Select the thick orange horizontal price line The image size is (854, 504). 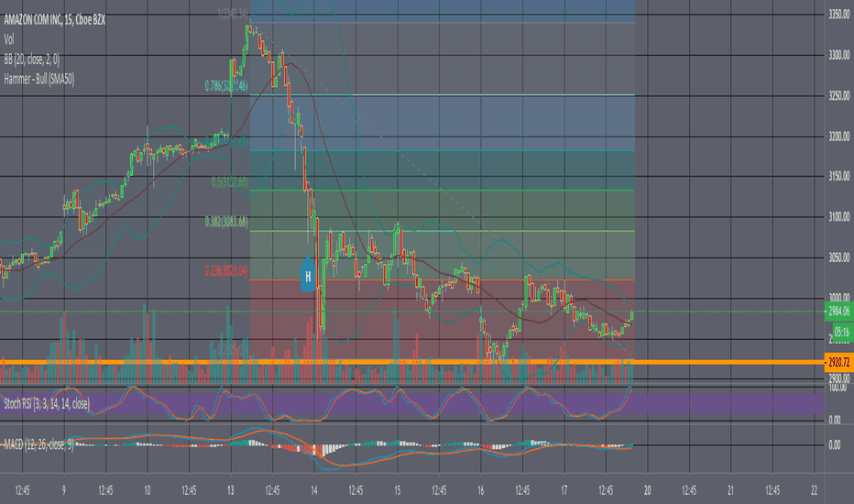tap(412, 362)
